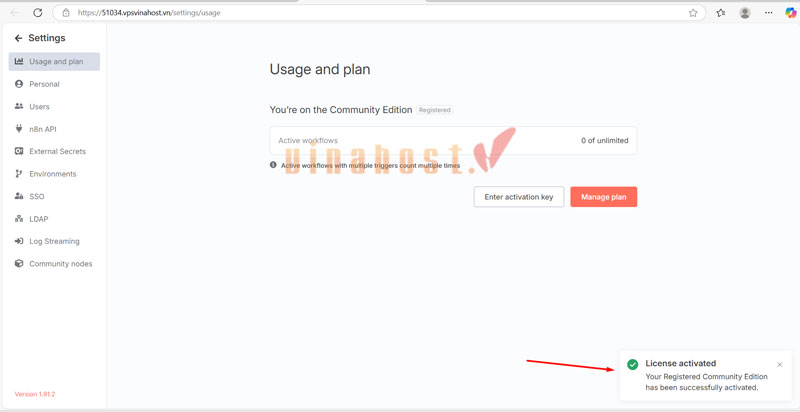Click the Version 1.91.2 link

tap(35, 394)
